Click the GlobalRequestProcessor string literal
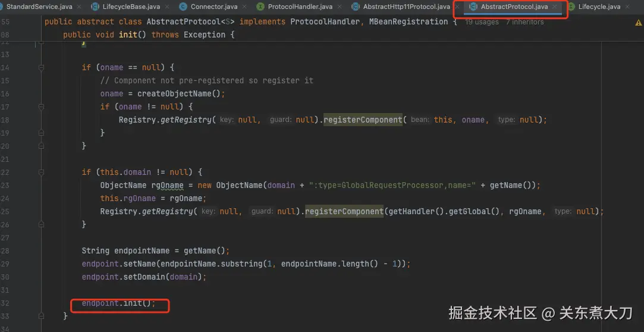The image size is (644, 332). (x=392, y=185)
